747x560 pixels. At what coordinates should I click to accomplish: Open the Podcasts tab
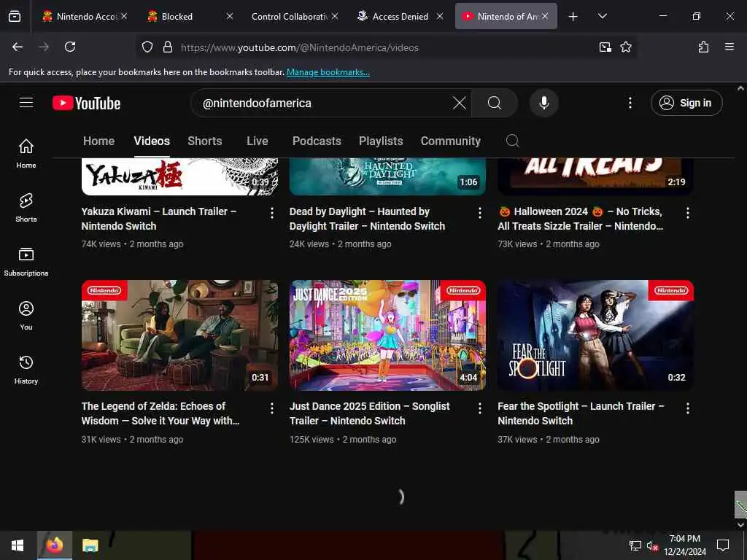317,141
